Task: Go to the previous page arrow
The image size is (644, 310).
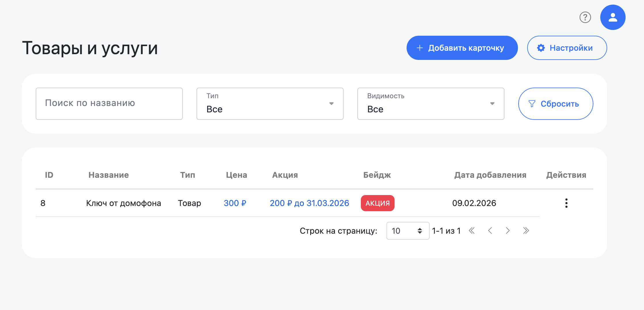Action: click(490, 231)
